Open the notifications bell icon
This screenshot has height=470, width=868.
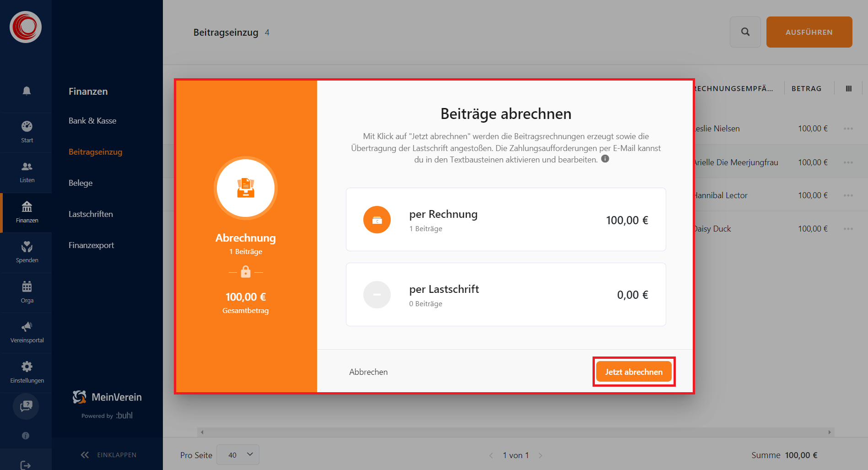27,91
